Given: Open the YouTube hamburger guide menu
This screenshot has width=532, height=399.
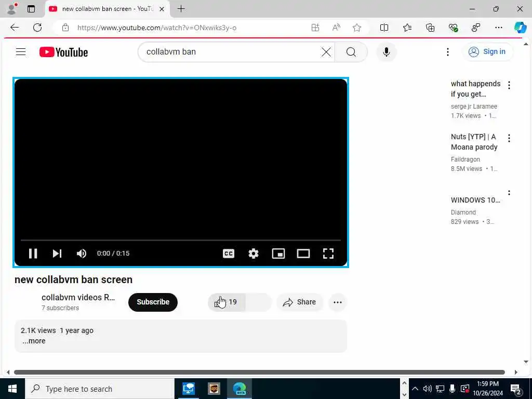Looking at the screenshot, I should (x=21, y=52).
